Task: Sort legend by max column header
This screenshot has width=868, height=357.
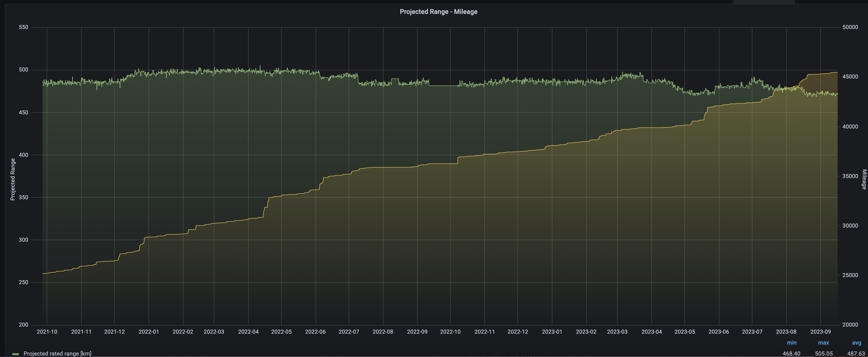Action: point(823,343)
